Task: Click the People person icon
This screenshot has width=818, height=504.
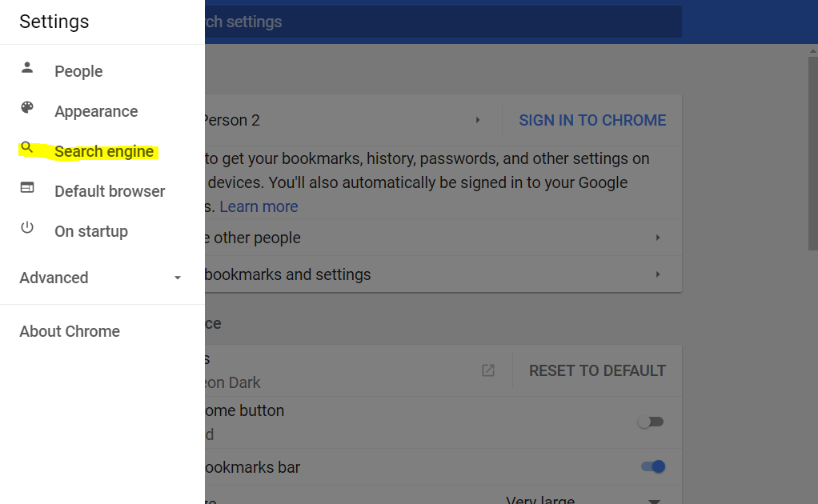Action: click(x=27, y=67)
